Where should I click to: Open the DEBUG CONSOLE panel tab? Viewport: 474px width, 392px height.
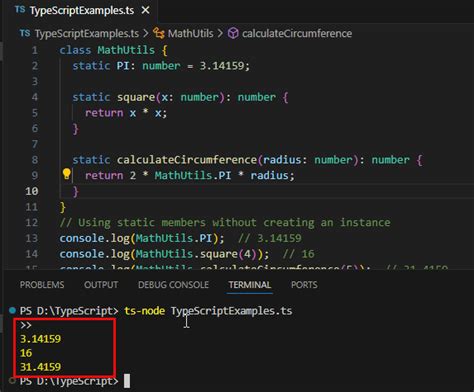coord(173,285)
